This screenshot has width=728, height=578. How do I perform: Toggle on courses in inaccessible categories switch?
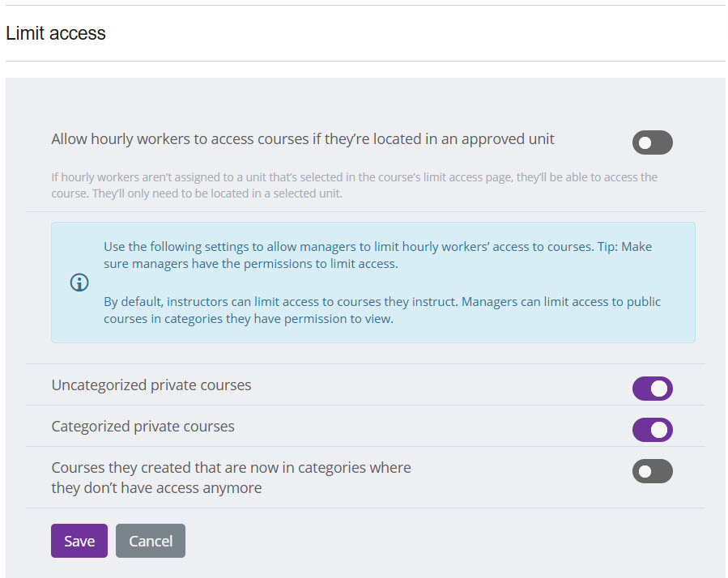[652, 471]
